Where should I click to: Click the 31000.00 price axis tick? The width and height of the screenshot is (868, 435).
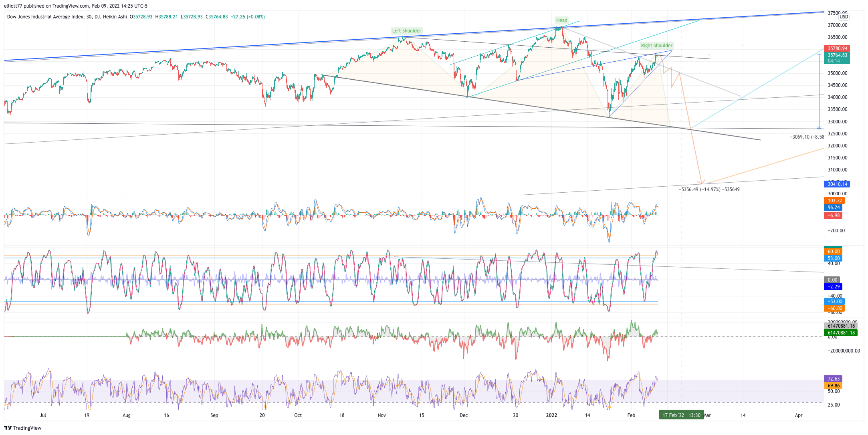pos(838,170)
